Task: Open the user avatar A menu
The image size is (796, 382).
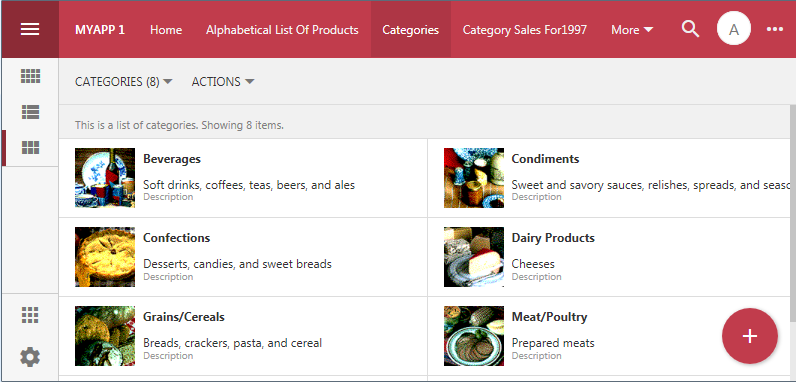Action: pyautogui.click(x=734, y=29)
